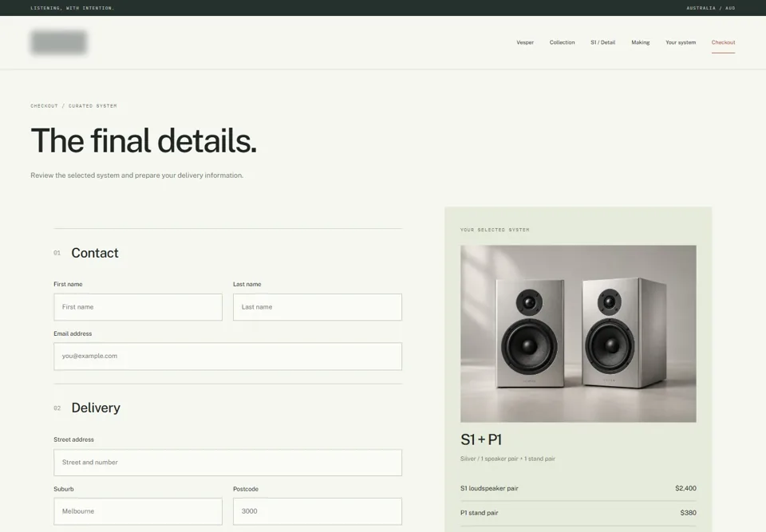Viewport: 766px width, 532px height.
Task: Click the silver speakers product image
Action: pos(578,333)
